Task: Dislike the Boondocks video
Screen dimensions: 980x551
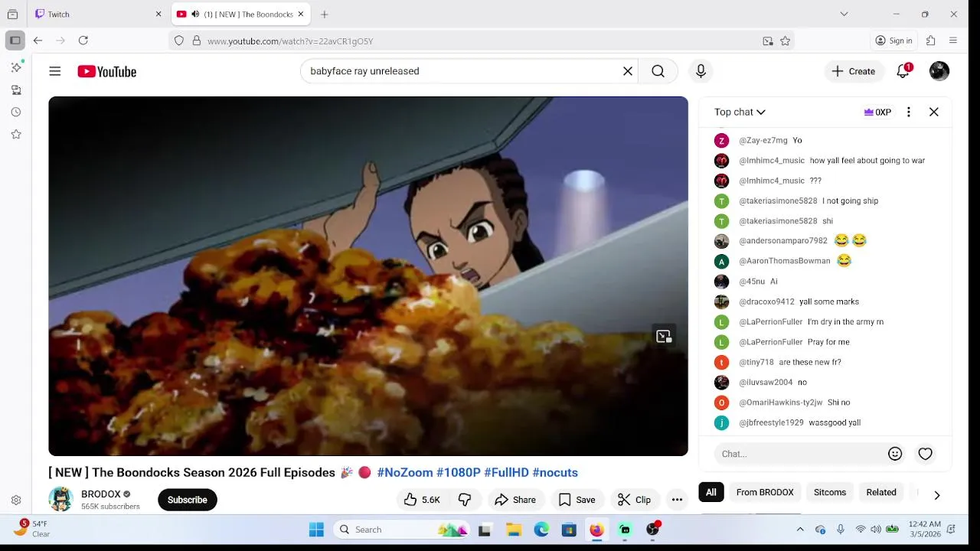Action: pos(465,500)
